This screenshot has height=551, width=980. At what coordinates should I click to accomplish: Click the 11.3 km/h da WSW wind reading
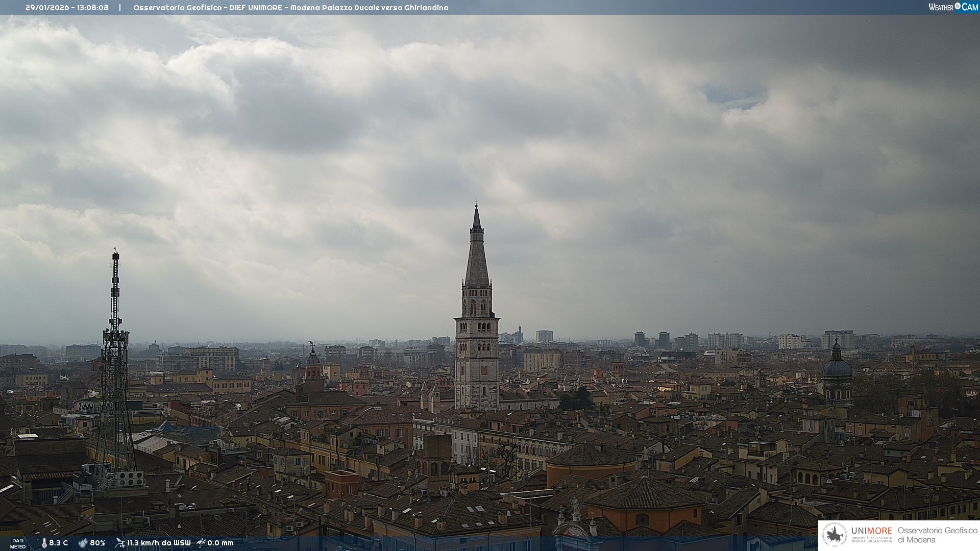tap(159, 543)
